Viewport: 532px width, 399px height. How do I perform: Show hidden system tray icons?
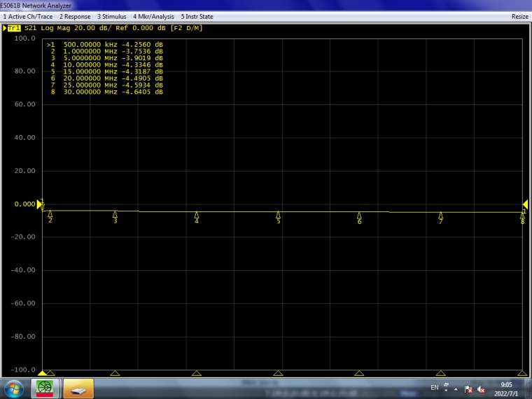pyautogui.click(x=456, y=389)
